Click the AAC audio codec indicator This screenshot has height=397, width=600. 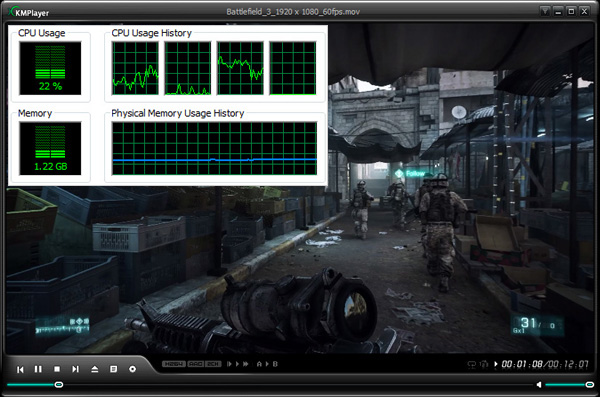point(196,364)
